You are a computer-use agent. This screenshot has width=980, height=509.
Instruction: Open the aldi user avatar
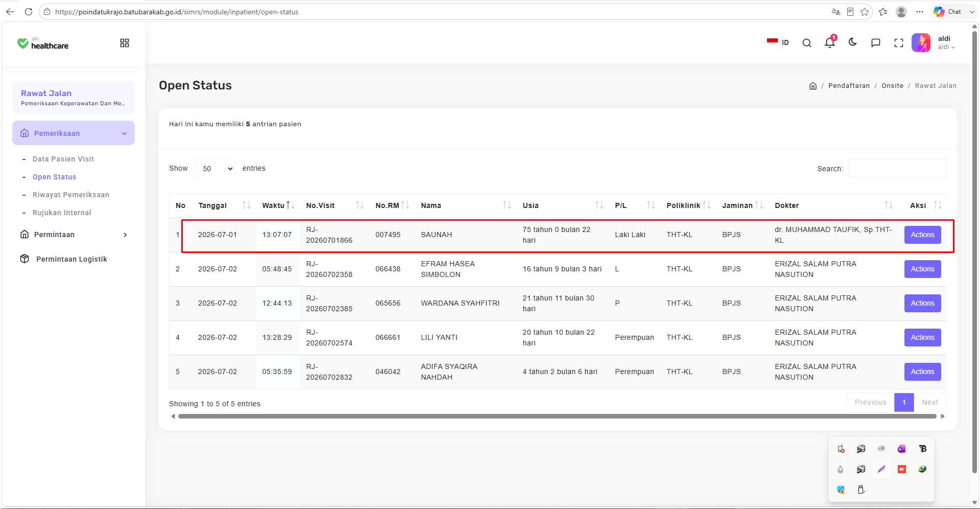(x=921, y=43)
